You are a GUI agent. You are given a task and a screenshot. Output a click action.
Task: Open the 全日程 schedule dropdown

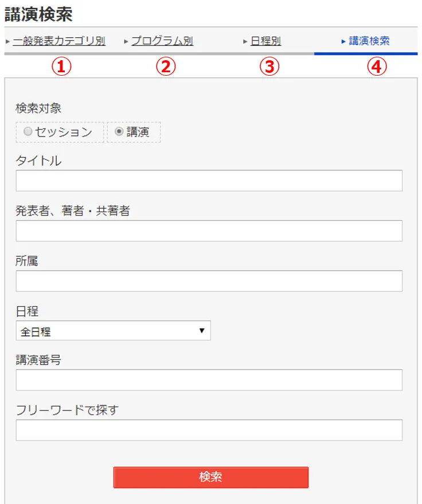point(113,331)
